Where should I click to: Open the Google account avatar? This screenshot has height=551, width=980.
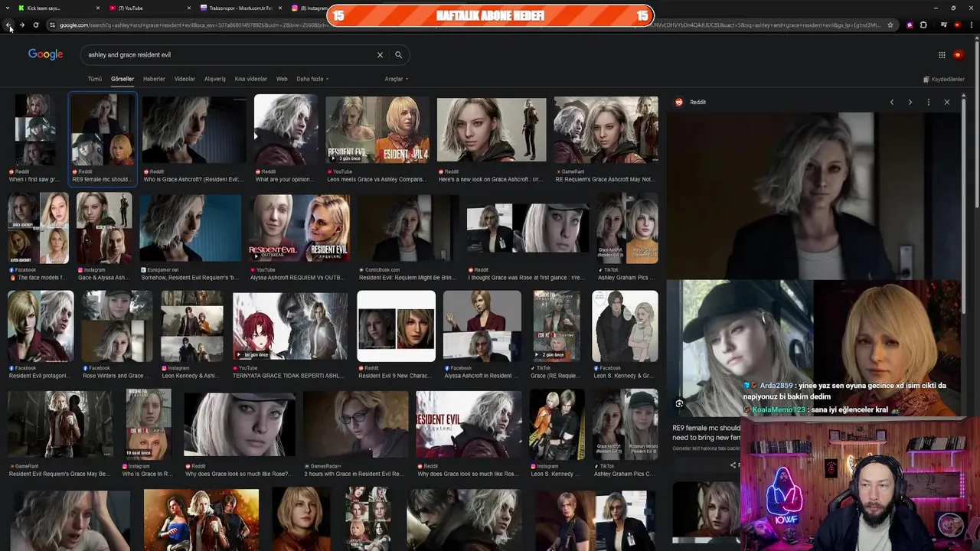click(x=958, y=55)
